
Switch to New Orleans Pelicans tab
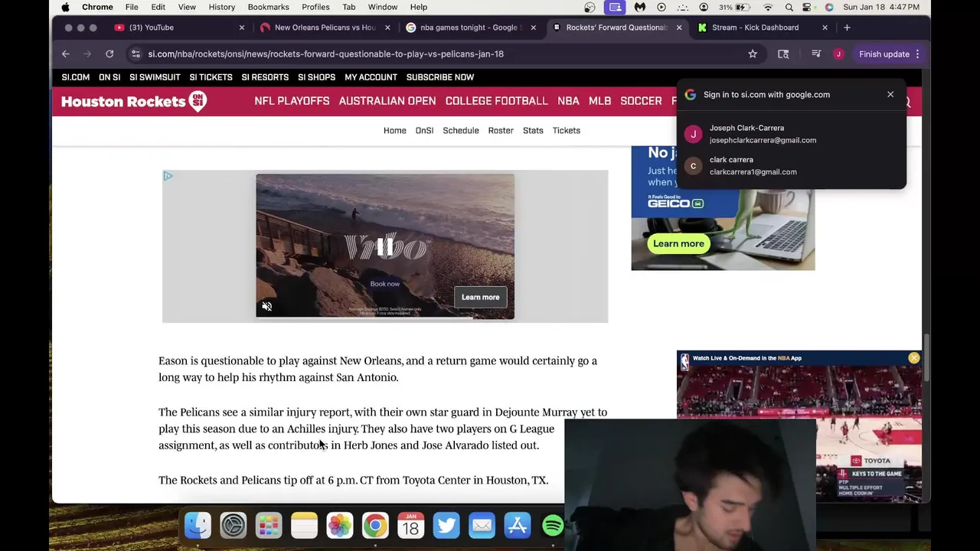[x=325, y=28]
